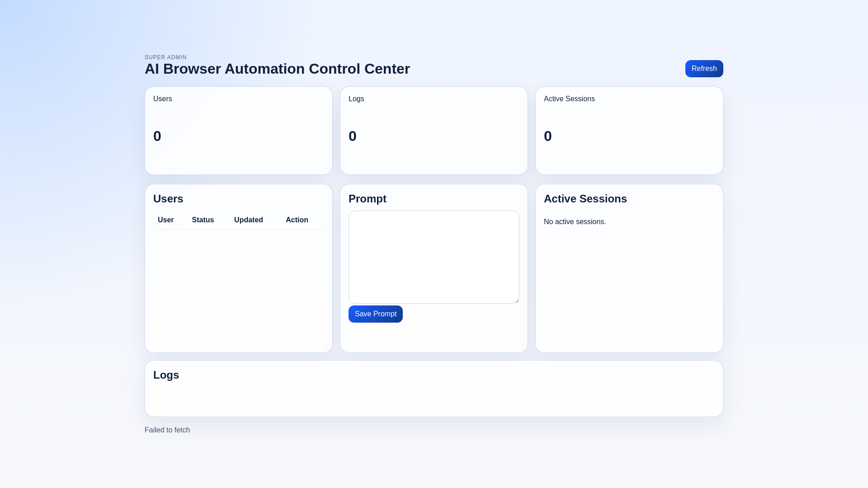868x488 pixels.
Task: Click the Users count value zero
Action: click(157, 136)
